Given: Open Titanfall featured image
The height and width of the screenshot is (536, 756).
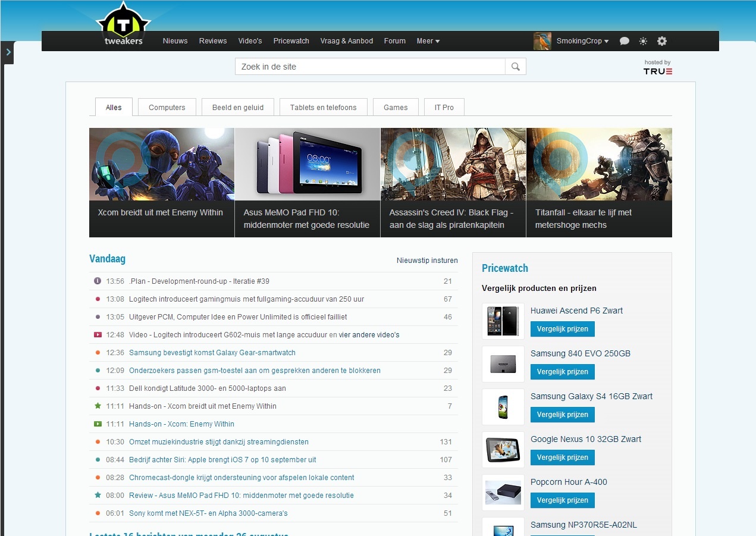Looking at the screenshot, I should click(x=599, y=164).
